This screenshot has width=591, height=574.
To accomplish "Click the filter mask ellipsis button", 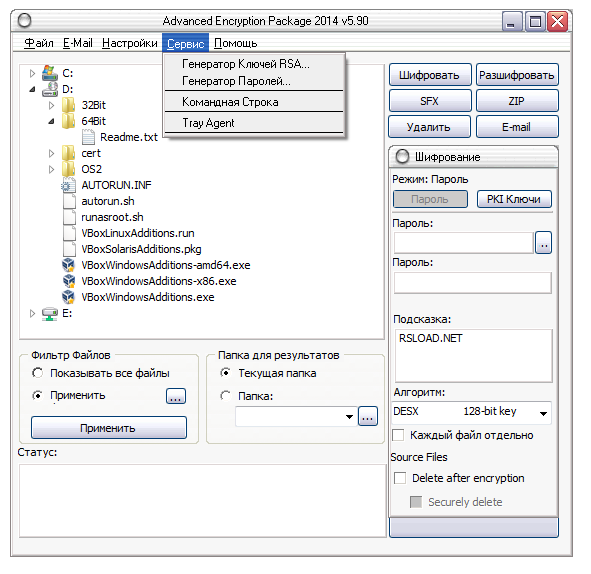I will pos(176,396).
